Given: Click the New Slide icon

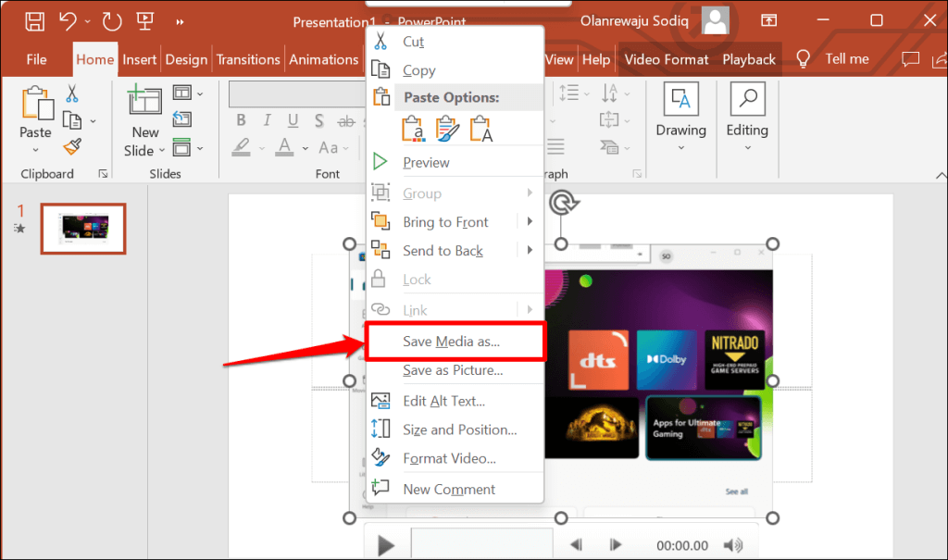Looking at the screenshot, I should (144, 101).
